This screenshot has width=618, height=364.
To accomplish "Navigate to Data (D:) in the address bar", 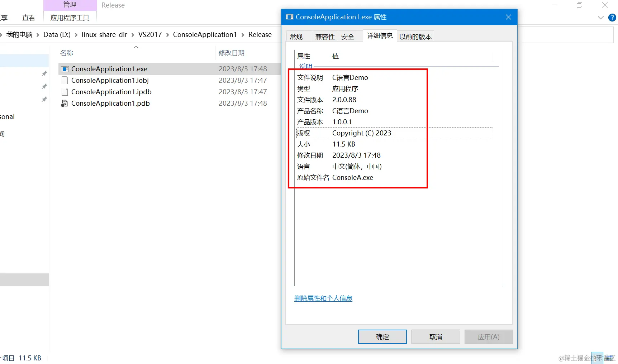I will pos(57,35).
